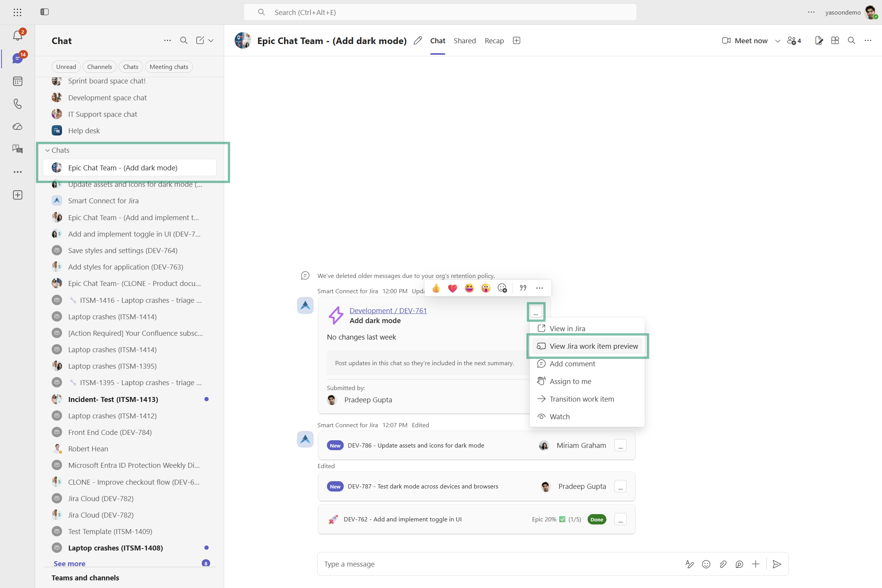Choose Assign to me

pyautogui.click(x=587, y=381)
